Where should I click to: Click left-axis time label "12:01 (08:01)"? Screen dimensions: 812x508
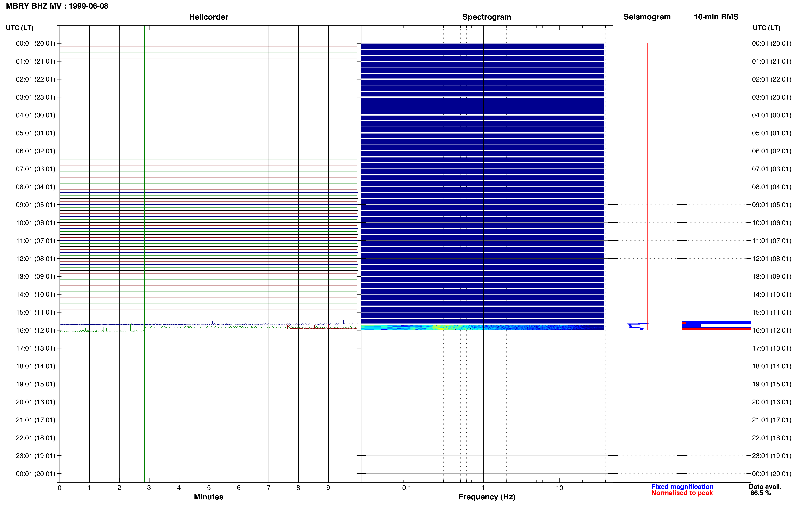(36, 259)
